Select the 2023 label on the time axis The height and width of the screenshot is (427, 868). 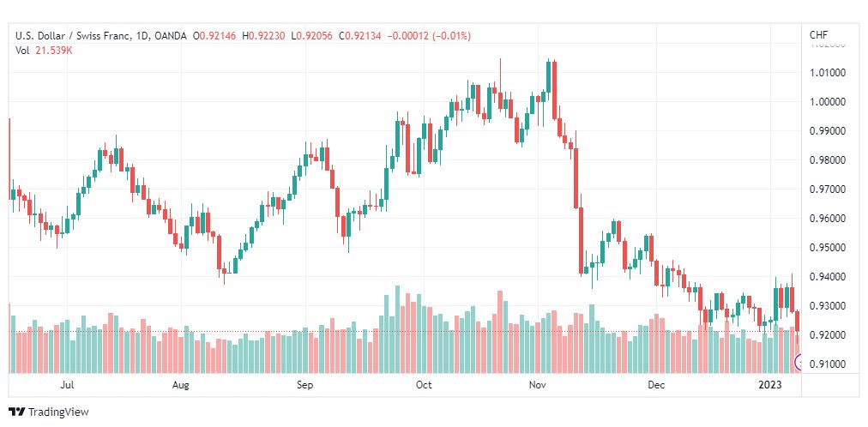(770, 385)
